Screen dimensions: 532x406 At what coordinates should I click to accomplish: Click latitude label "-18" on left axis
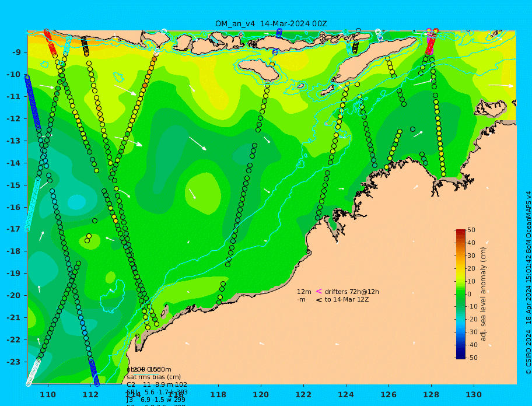13,251
